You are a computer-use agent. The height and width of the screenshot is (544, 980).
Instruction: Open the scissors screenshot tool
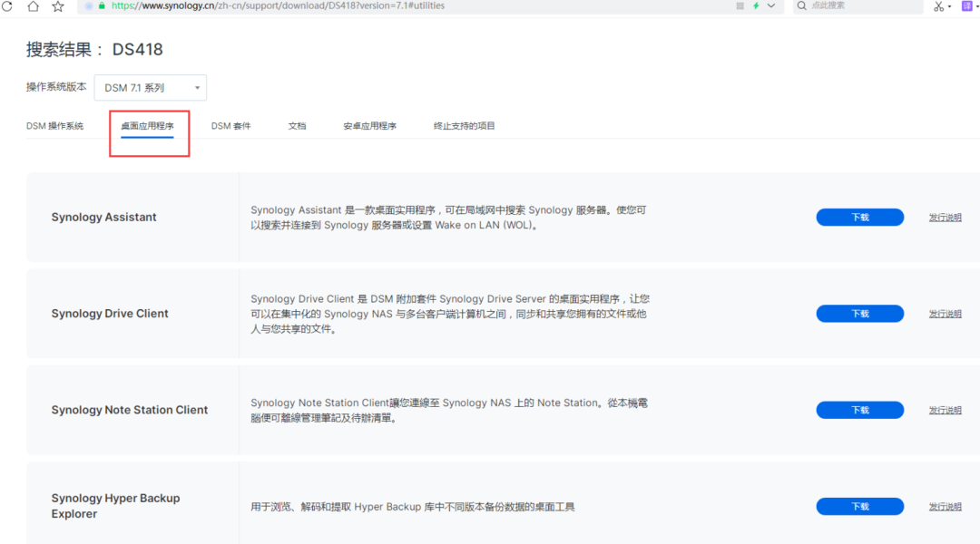[938, 6]
